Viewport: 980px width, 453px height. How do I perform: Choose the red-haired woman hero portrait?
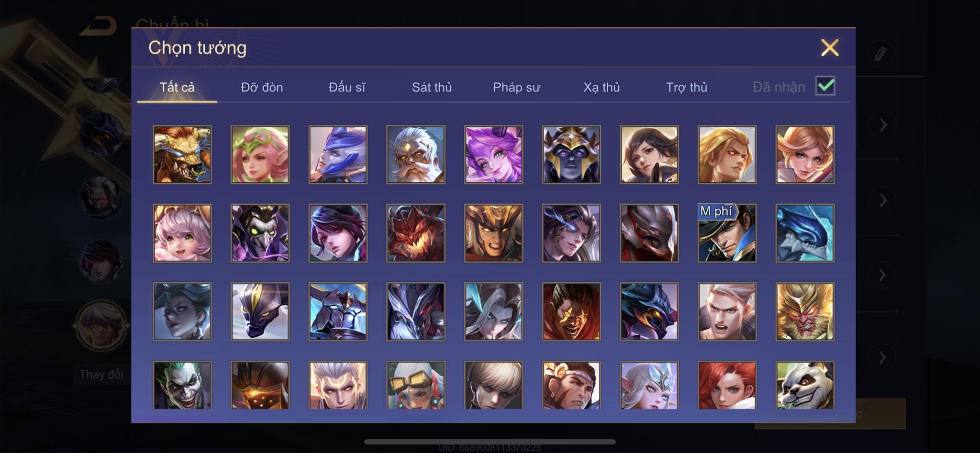727,385
